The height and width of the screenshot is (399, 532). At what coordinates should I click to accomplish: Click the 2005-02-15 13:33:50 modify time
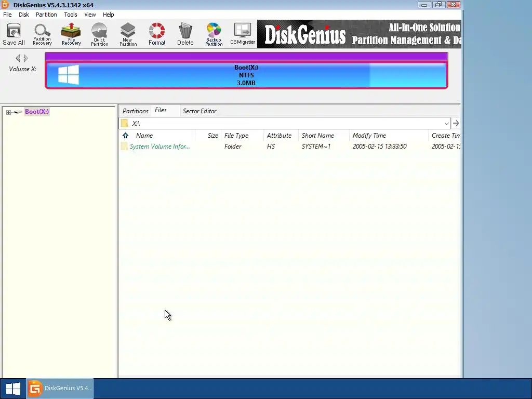pos(379,146)
